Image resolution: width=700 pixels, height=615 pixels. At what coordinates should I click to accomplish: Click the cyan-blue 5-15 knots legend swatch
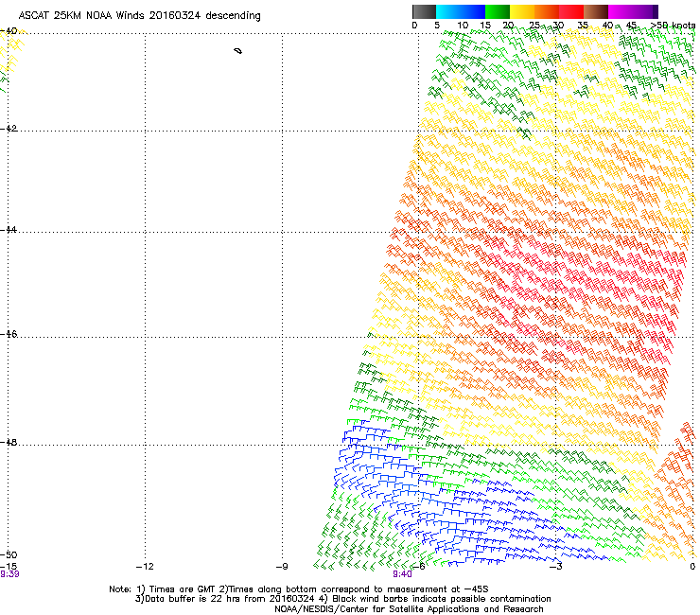pos(461,11)
